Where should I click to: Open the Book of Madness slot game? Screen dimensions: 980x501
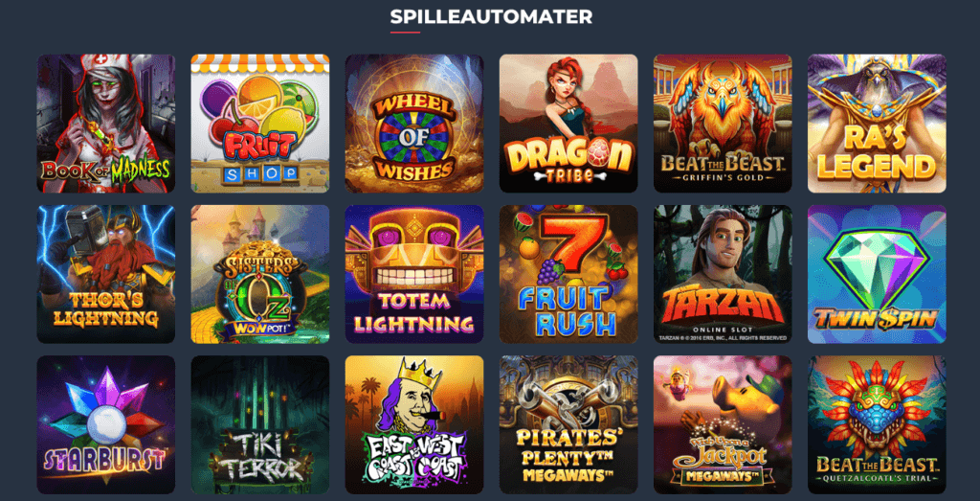[105, 124]
